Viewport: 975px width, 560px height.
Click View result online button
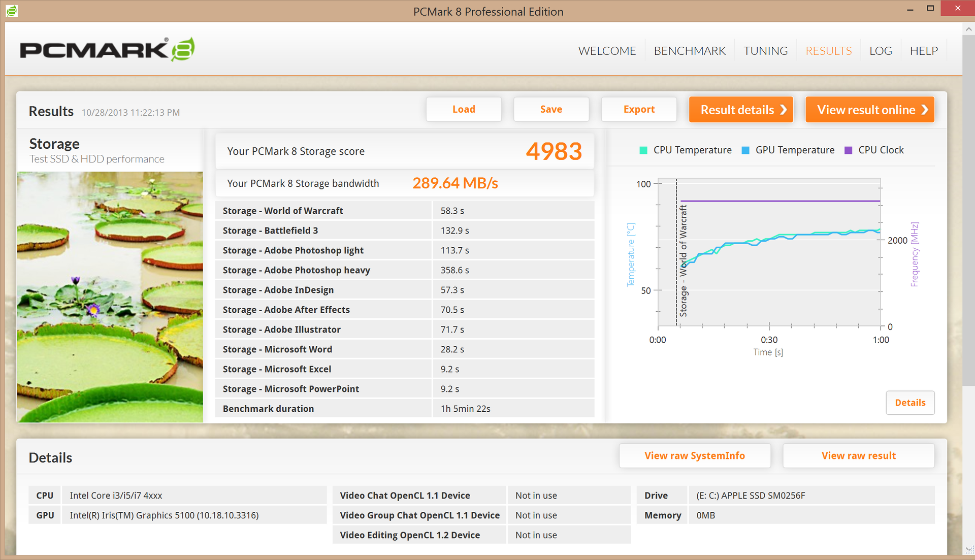pos(870,110)
